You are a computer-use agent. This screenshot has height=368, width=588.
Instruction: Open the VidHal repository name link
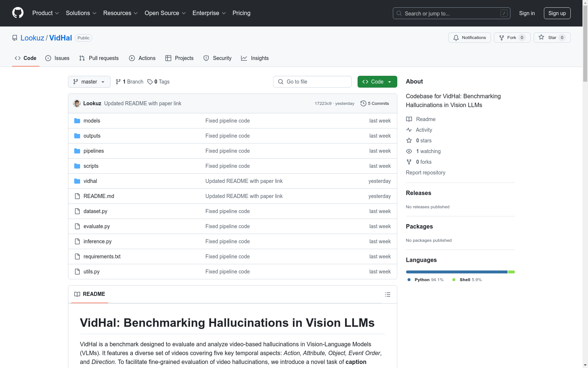coord(61,38)
